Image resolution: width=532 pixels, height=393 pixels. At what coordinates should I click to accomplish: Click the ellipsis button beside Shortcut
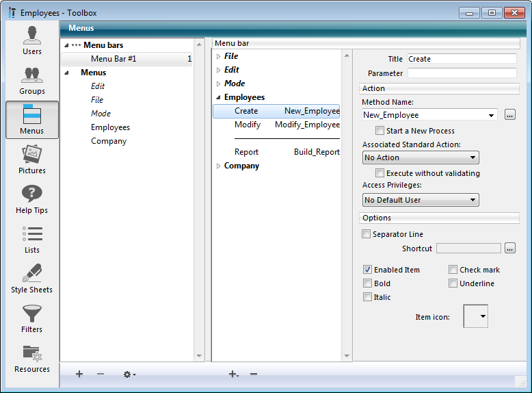[509, 248]
